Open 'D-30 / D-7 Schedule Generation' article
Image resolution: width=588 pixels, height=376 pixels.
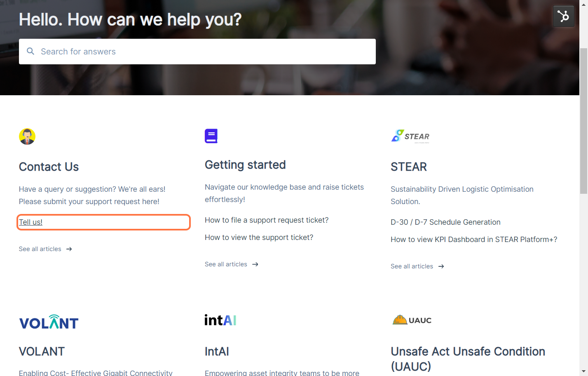coord(445,222)
